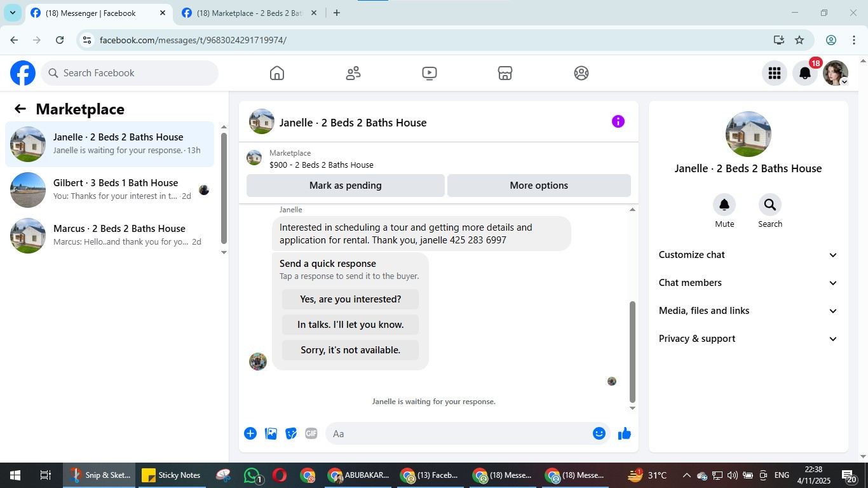Open the house thumbnail in right panel

point(749,134)
